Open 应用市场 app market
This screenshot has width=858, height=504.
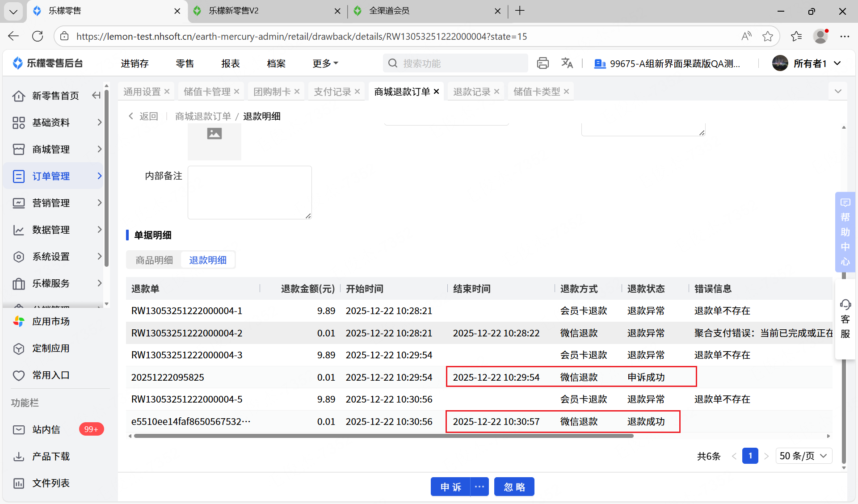(50, 321)
